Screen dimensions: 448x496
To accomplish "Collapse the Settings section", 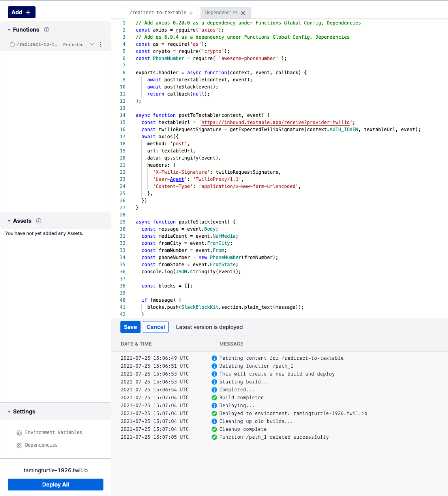I will 9,411.
